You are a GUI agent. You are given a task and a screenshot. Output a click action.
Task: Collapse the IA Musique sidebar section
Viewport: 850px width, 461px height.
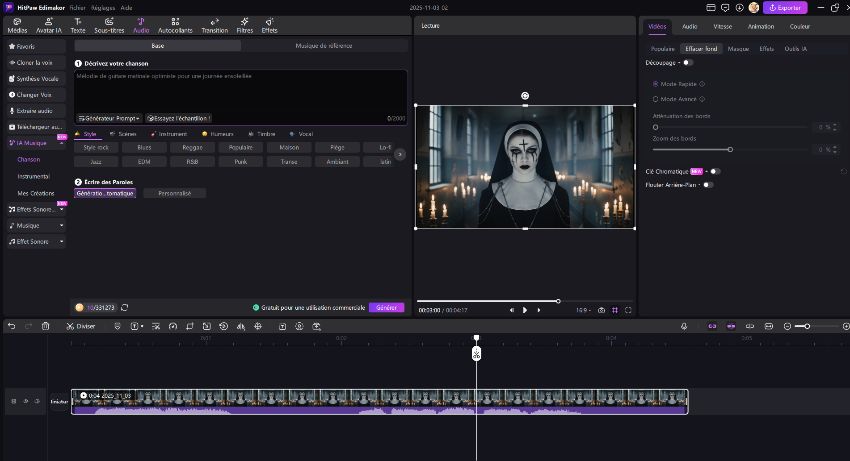pyautogui.click(x=61, y=143)
